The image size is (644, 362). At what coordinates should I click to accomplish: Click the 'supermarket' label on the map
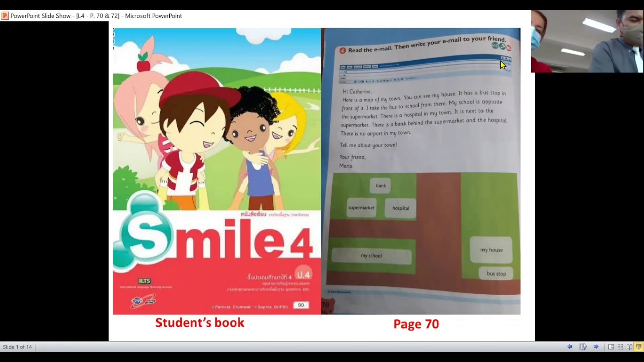point(361,208)
